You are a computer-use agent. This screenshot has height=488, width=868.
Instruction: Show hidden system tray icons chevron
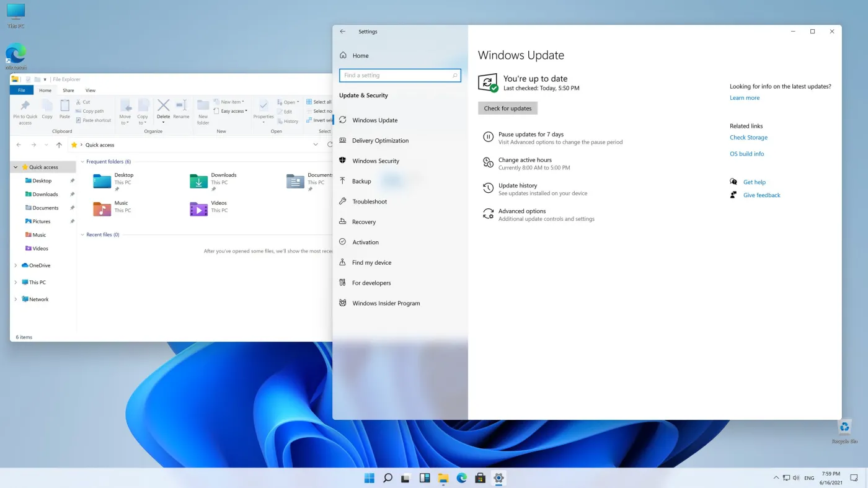(776, 478)
